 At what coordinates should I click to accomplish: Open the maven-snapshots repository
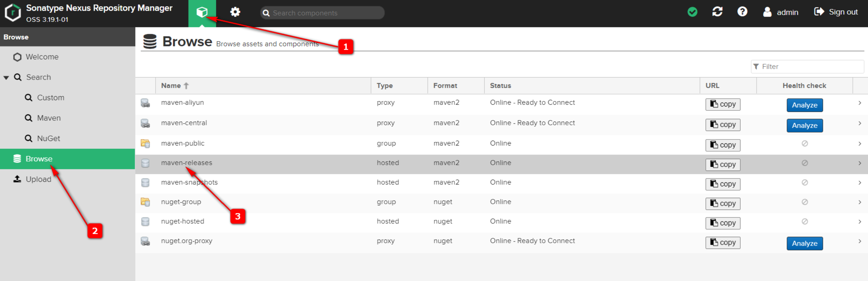point(189,182)
